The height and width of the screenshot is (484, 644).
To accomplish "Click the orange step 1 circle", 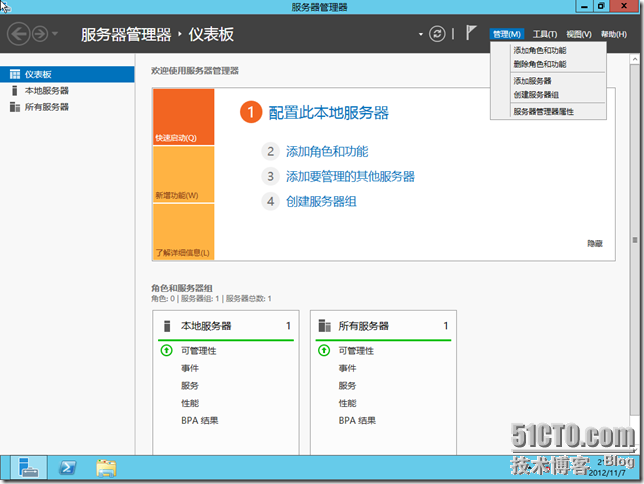I will coord(251,112).
